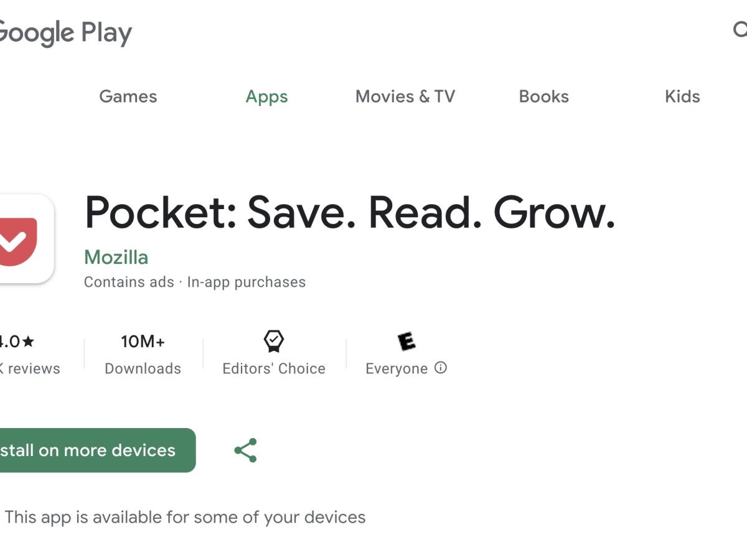Click the 4.0 star rating
Screen dimensions: 747x560
click(x=17, y=342)
